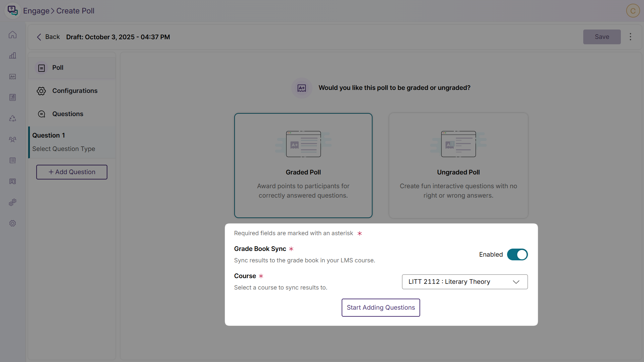Screen dimensions: 644x362
Task: Expand the Course dropdown
Action: [464, 282]
